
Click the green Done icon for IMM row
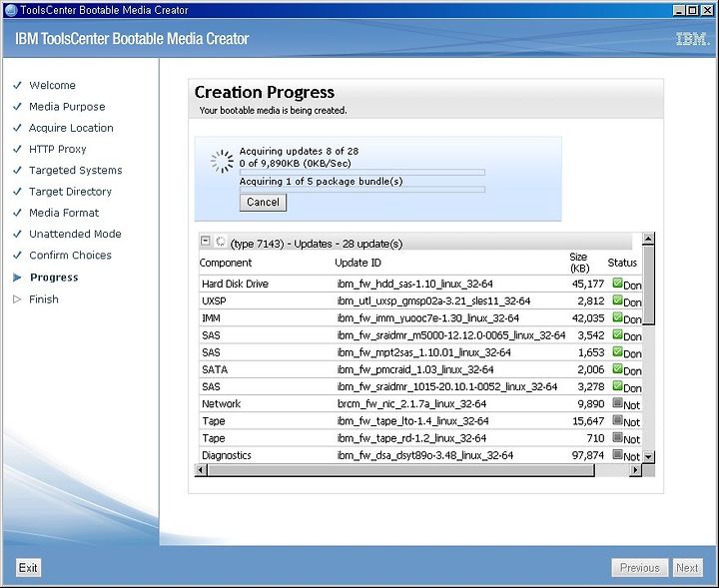coord(617,317)
